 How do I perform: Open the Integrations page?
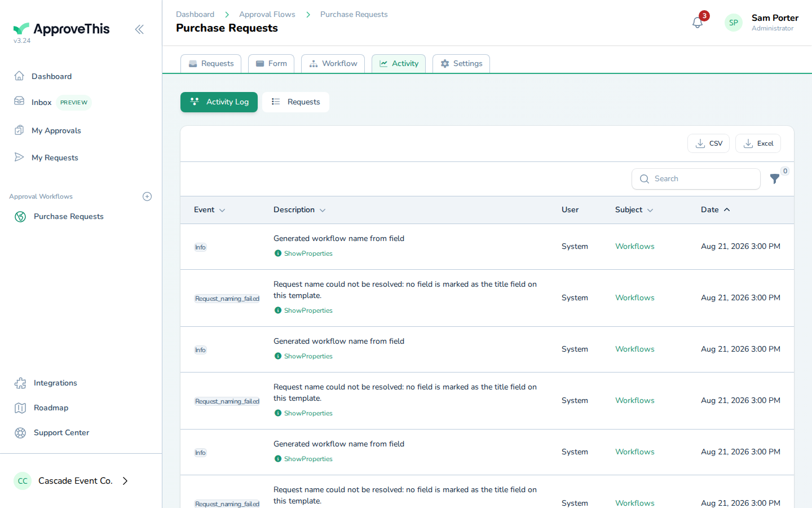(x=55, y=383)
